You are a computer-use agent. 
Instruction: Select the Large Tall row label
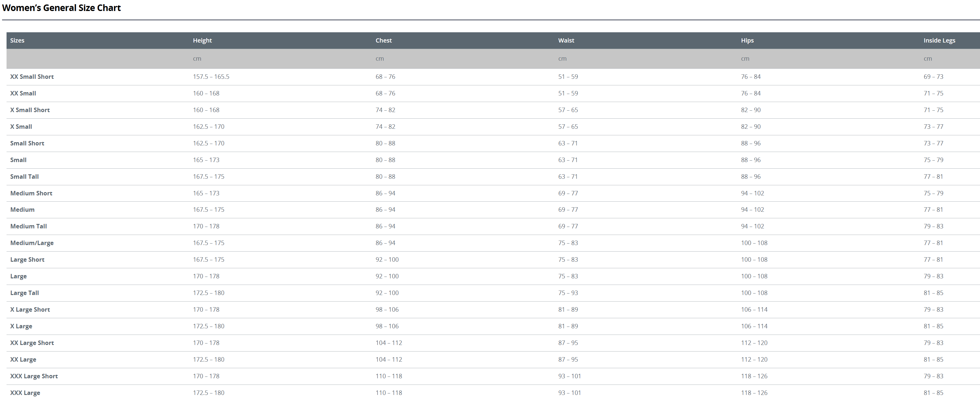24,293
